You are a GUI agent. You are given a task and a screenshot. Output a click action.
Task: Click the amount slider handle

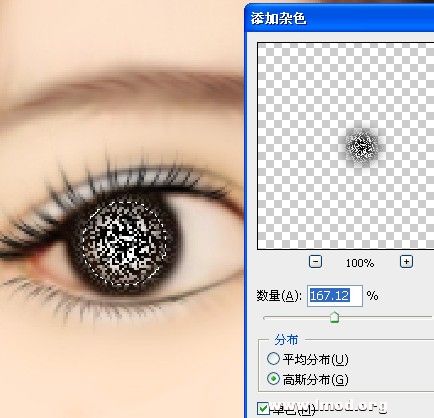pos(334,317)
